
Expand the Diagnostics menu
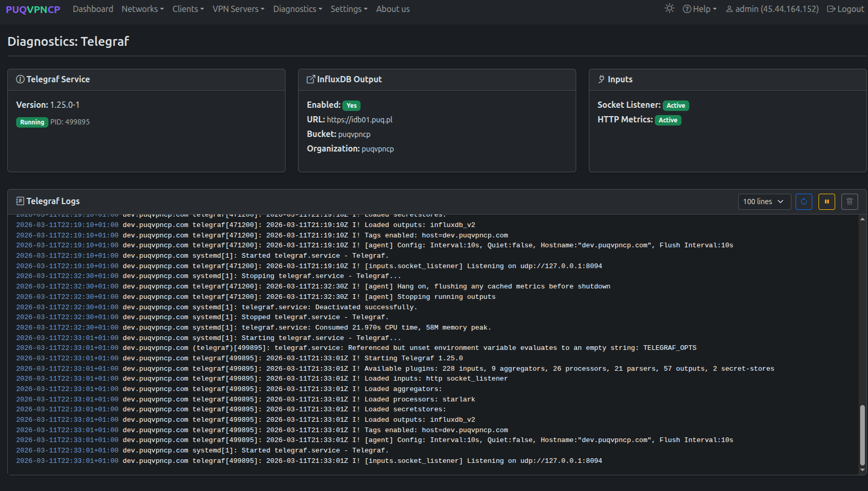(297, 9)
